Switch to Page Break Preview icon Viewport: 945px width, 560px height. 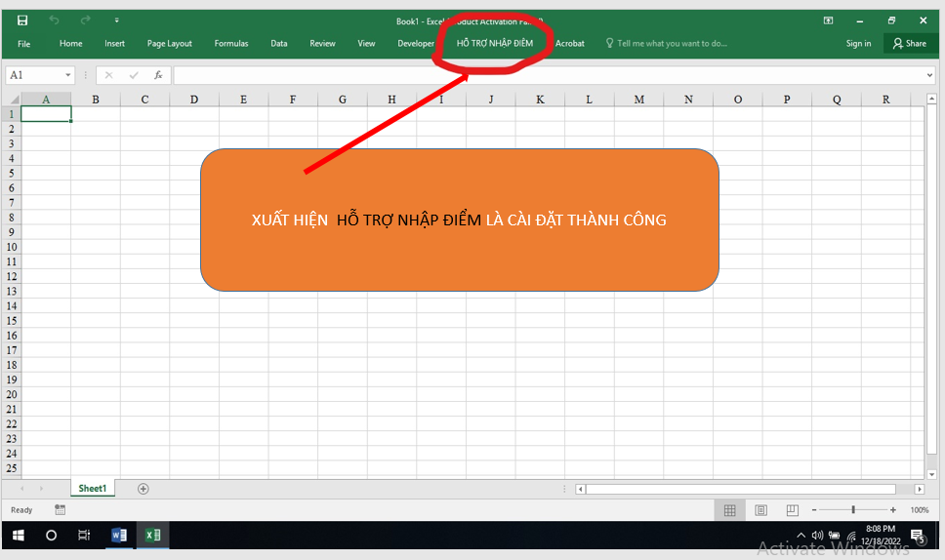[x=792, y=510]
